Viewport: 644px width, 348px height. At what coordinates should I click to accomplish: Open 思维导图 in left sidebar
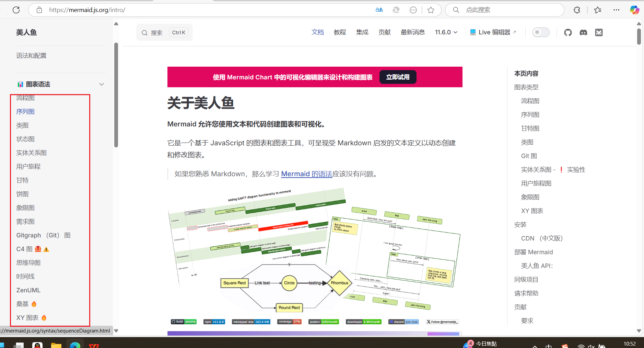click(x=28, y=263)
